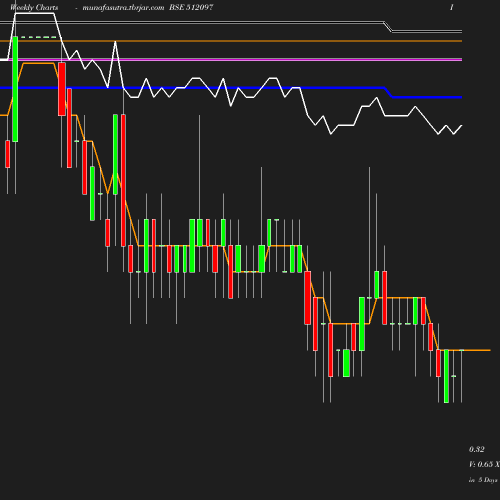The height and width of the screenshot is (500, 500).
Task: Click the 'BSE 512097' stock code
Action: [x=191, y=8]
